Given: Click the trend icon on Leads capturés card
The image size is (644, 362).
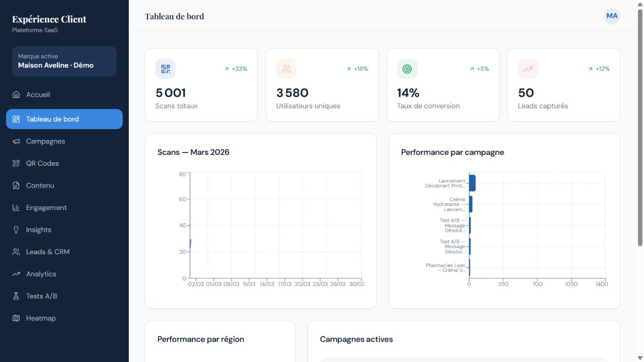Looking at the screenshot, I should (528, 69).
